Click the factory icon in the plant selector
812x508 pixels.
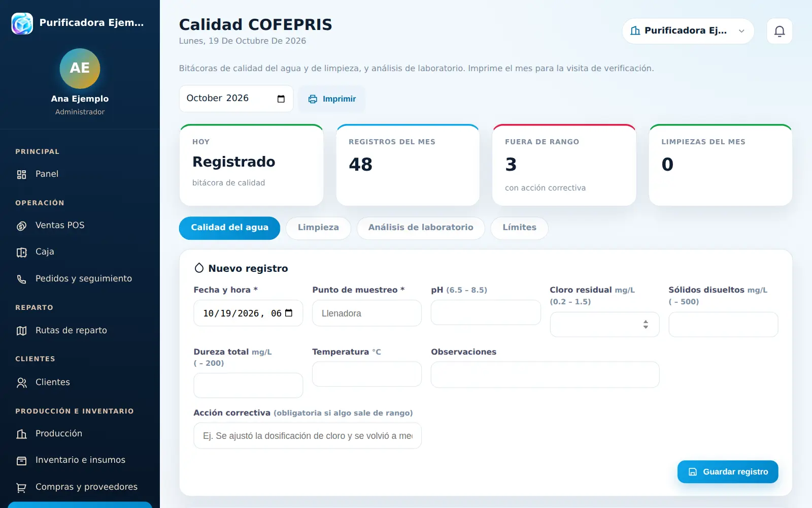pos(635,30)
